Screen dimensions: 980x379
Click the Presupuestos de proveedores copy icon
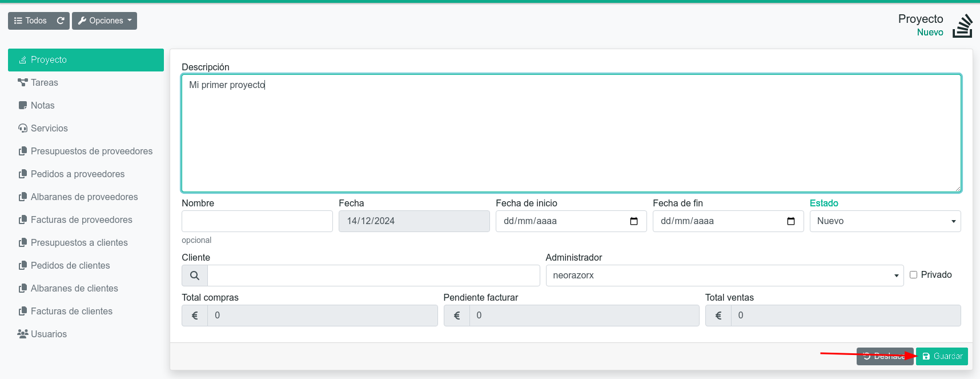pyautogui.click(x=23, y=151)
